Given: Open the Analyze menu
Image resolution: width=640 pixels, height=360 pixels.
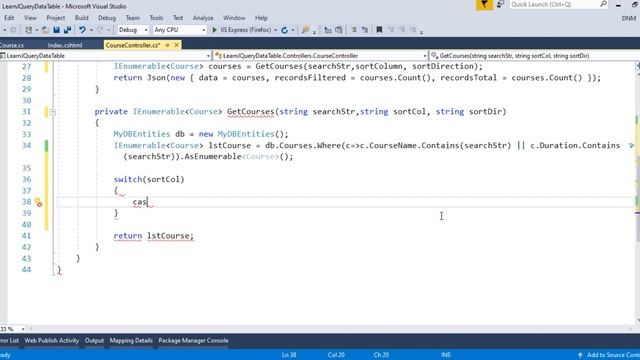Looking at the screenshot, I should tap(203, 18).
